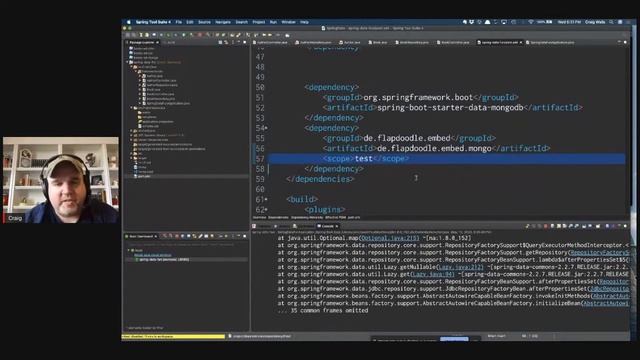Open the File menu
The height and width of the screenshot is (360, 640).
point(179,22)
